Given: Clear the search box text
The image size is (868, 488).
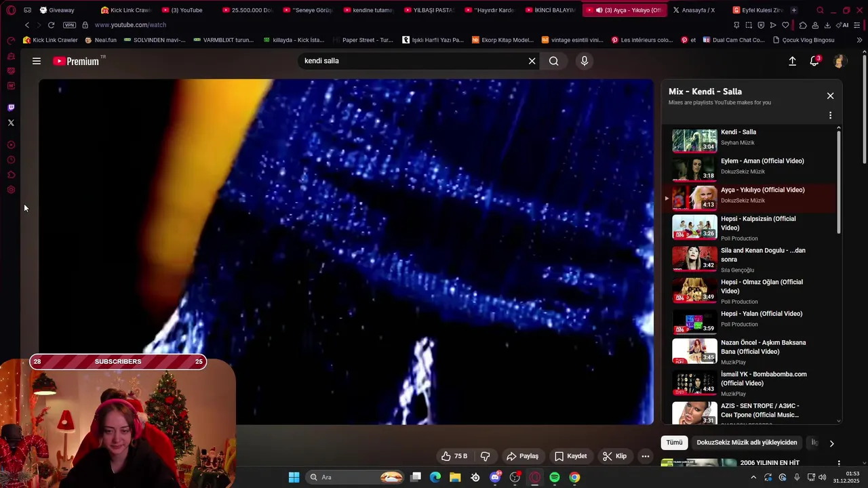Looking at the screenshot, I should [532, 61].
